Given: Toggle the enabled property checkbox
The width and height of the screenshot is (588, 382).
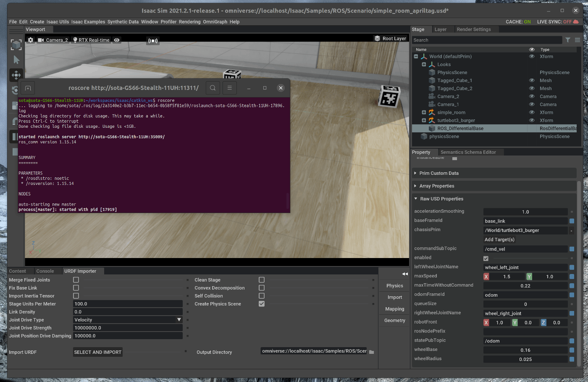Looking at the screenshot, I should 486,258.
